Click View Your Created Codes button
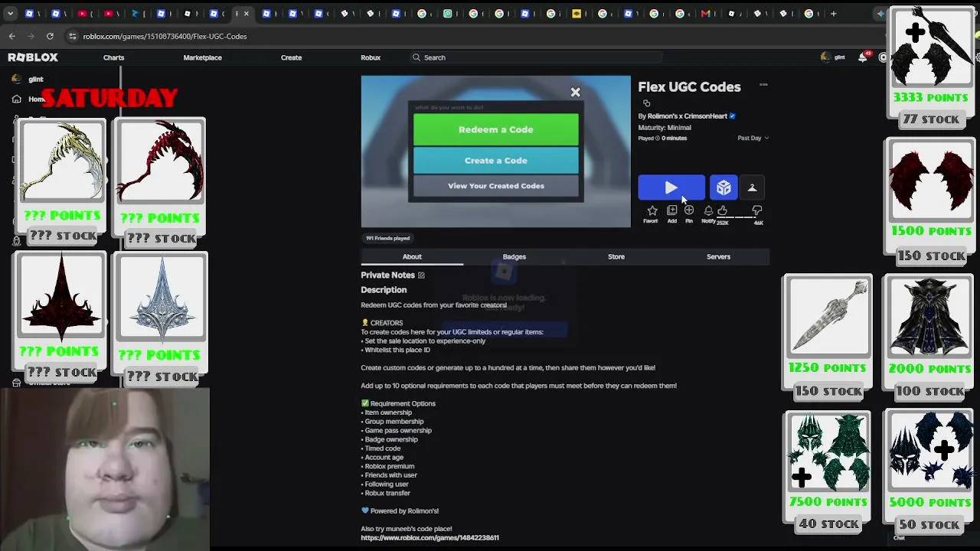Image resolution: width=980 pixels, height=551 pixels. [x=496, y=186]
